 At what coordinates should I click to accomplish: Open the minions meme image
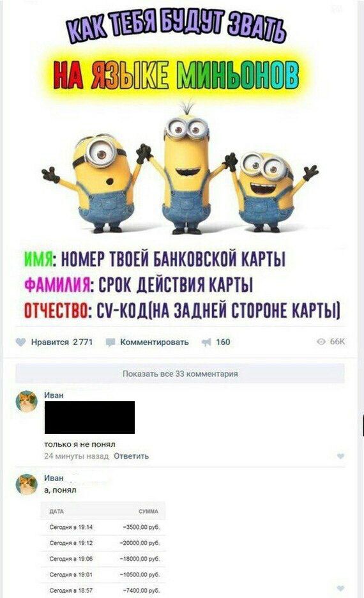click(180, 165)
